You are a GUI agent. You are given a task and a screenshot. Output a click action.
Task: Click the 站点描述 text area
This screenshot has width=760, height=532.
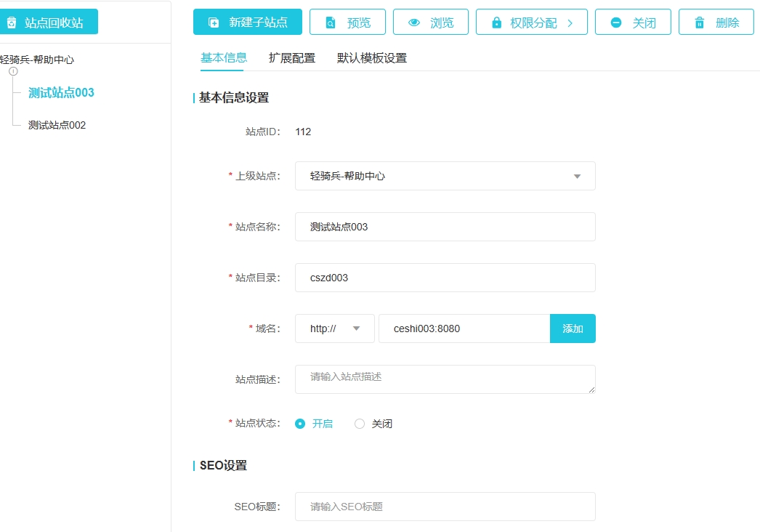coord(445,379)
